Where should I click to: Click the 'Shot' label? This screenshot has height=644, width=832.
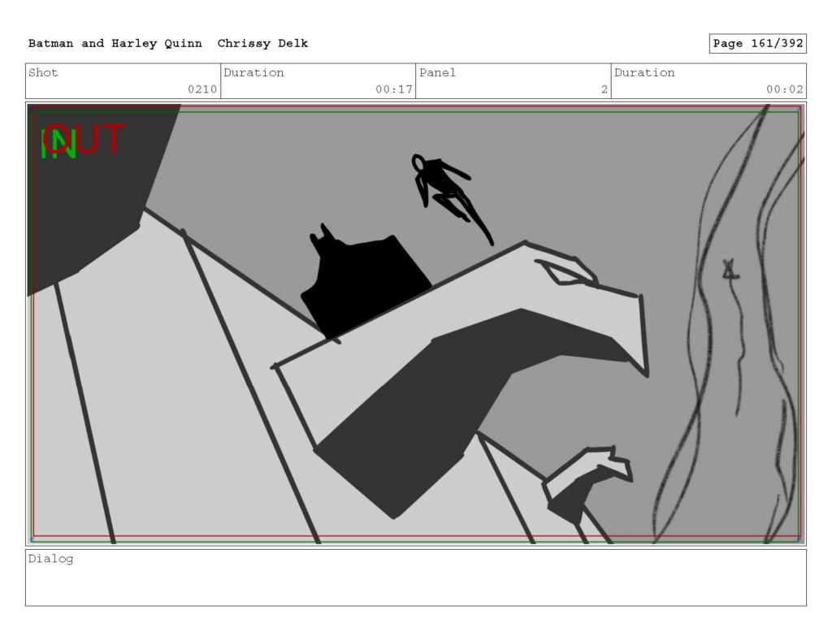(x=43, y=72)
